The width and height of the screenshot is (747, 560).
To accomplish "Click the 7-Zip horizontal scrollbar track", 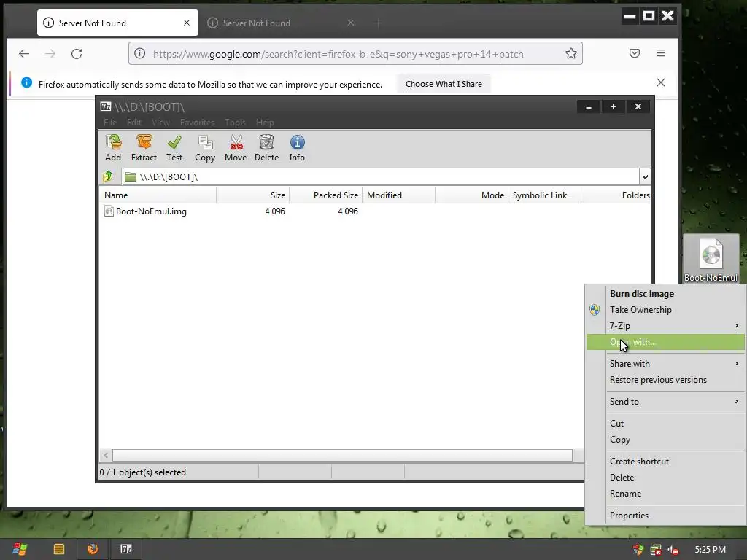I will pos(342,455).
